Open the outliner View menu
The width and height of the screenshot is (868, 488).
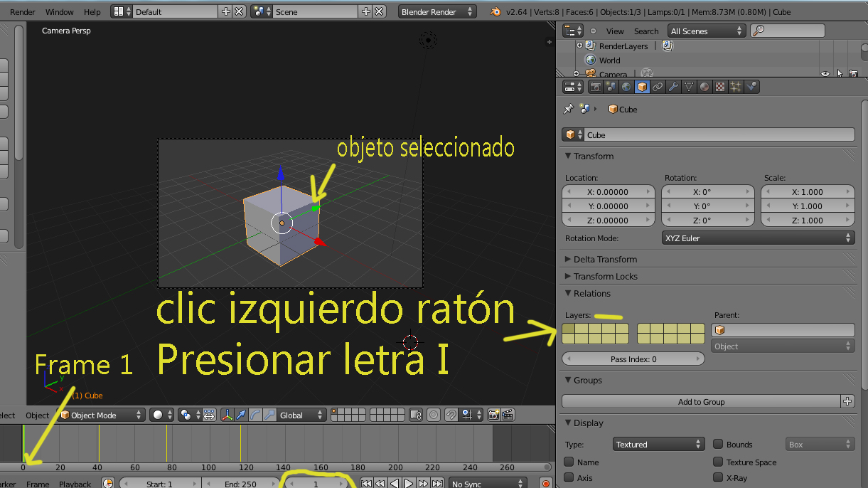point(615,31)
